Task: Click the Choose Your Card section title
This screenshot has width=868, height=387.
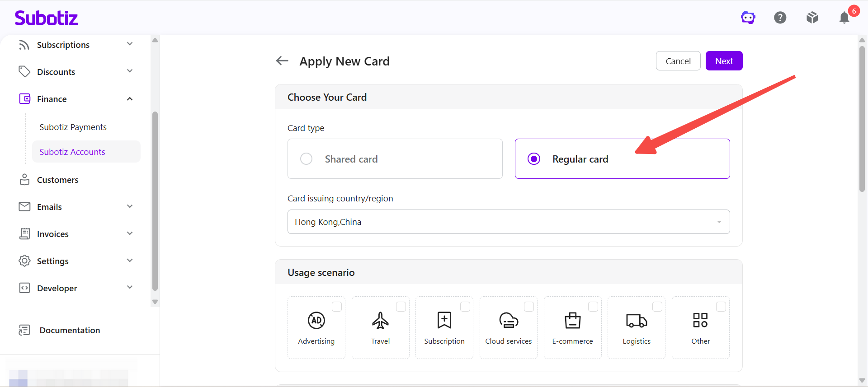Action: [x=327, y=97]
